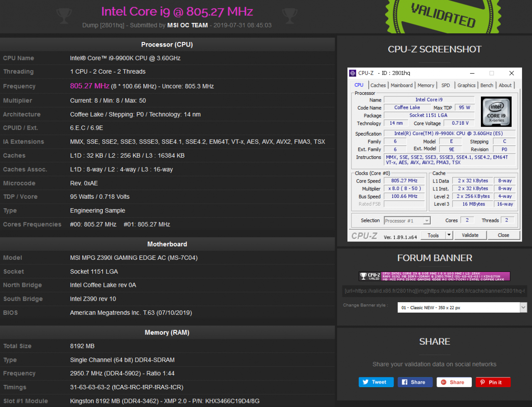
Task: Click the Kingston 8192 MB slot #1 module text
Action: tap(165, 401)
